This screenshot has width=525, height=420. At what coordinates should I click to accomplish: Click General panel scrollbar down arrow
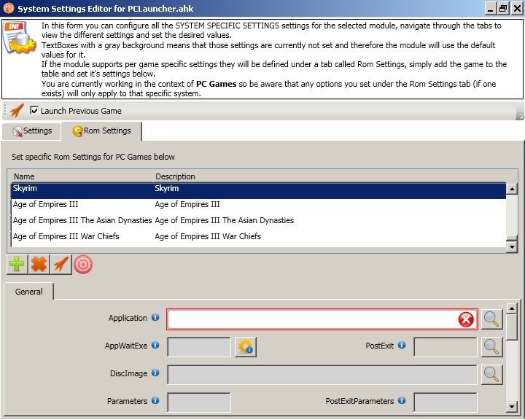pos(512,407)
